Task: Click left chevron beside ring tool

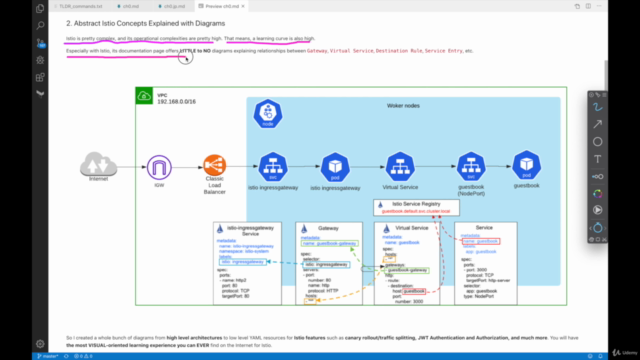Action: [590, 228]
